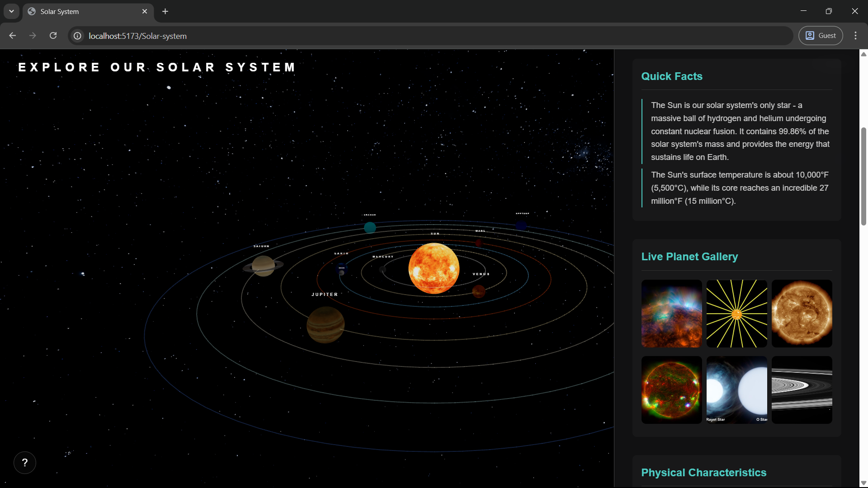The height and width of the screenshot is (488, 868).
Task: Click the Venus planet near the Sun
Action: tap(479, 291)
